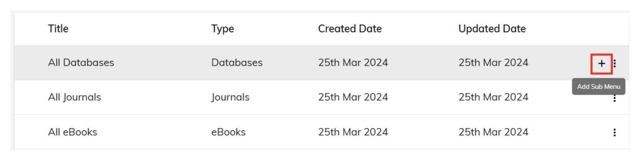This screenshot has width=644, height=159.
Task: Select the All Databases row title
Action: coord(81,63)
